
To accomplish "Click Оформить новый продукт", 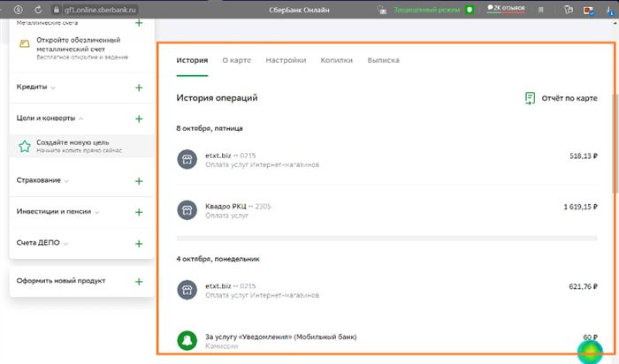I will (x=61, y=281).
